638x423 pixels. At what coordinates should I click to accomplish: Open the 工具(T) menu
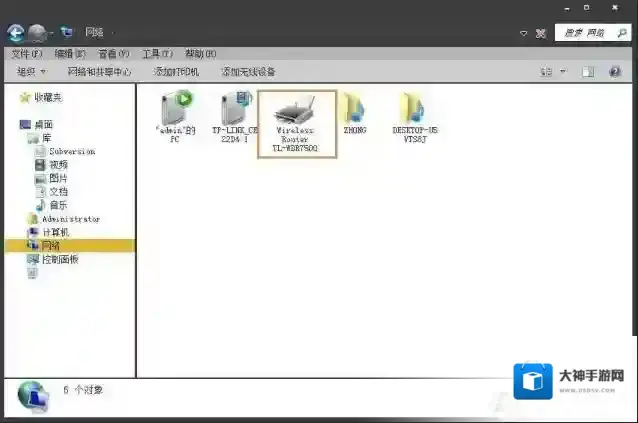point(156,54)
